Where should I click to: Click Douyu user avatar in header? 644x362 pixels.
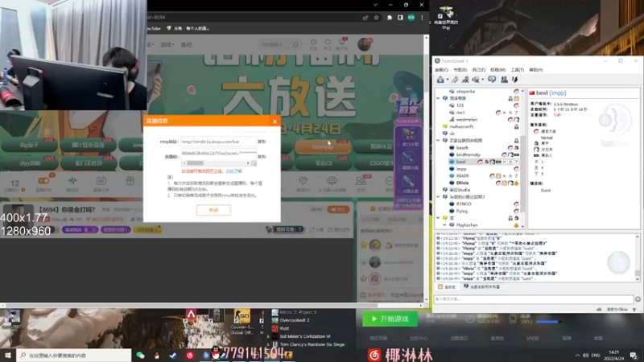(x=365, y=44)
